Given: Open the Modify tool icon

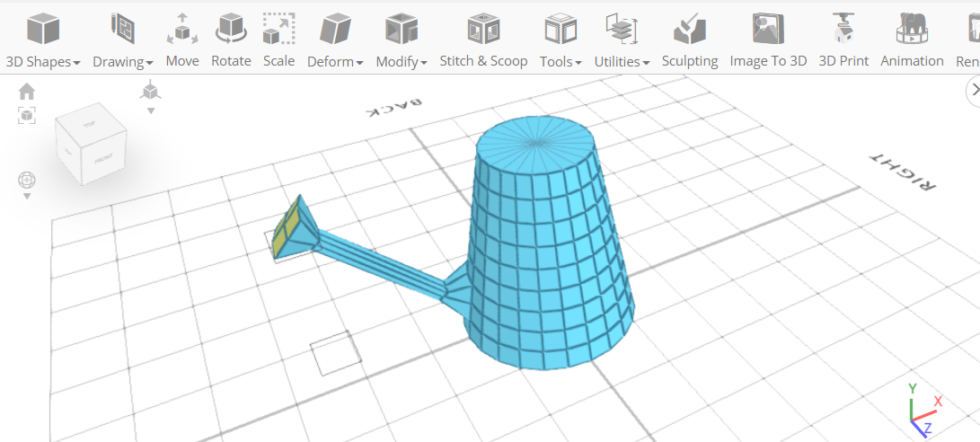Looking at the screenshot, I should (402, 30).
